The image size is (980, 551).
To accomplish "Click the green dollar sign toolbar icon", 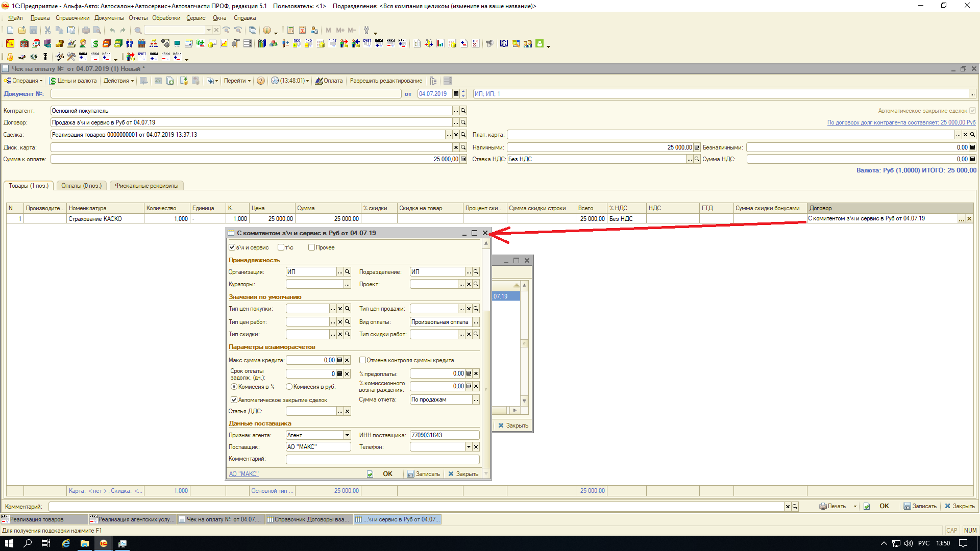I will (x=95, y=43).
